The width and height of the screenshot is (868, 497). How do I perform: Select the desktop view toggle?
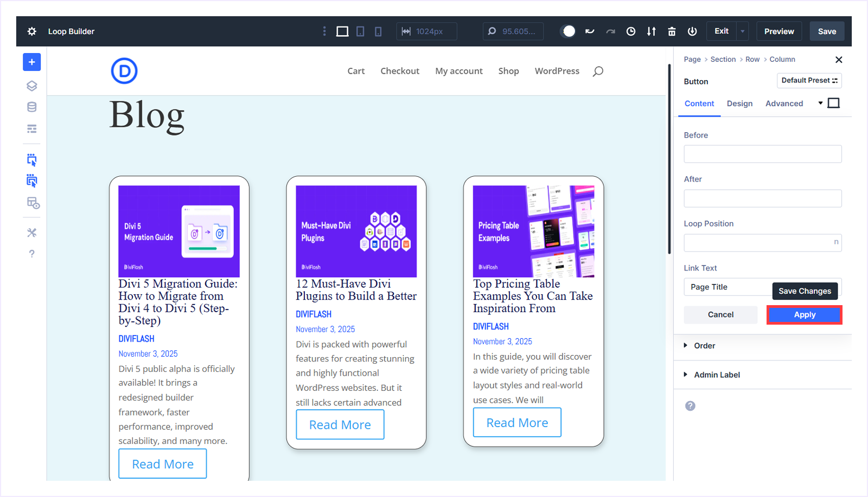coord(342,31)
